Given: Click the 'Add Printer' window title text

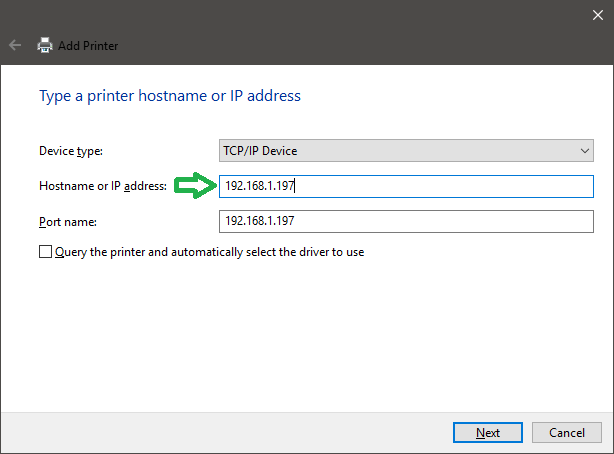Looking at the screenshot, I should (x=90, y=46).
